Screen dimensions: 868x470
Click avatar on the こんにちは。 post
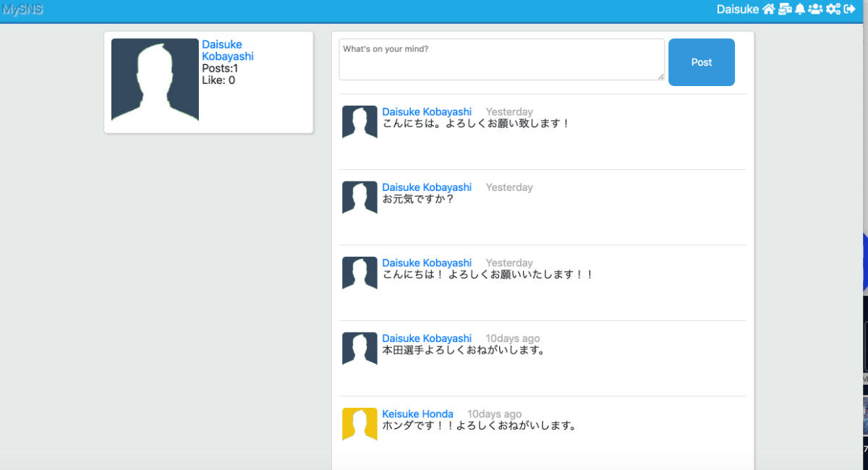[x=359, y=122]
